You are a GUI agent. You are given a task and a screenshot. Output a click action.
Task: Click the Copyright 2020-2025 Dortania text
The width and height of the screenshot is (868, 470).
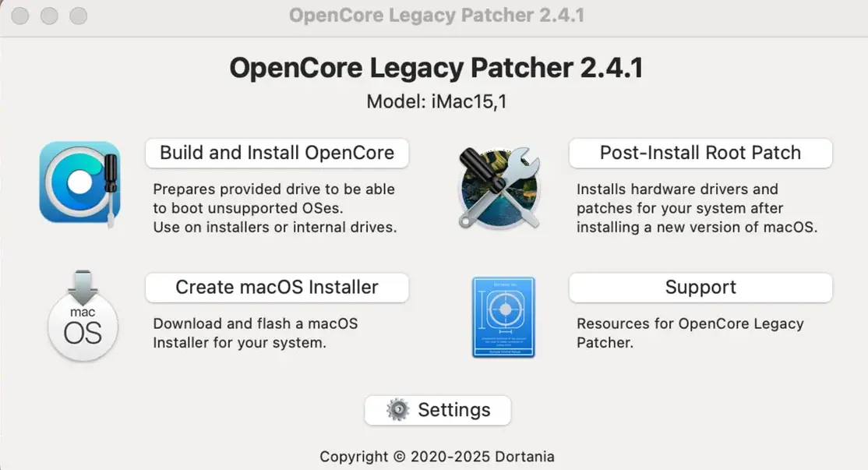pyautogui.click(x=437, y=457)
